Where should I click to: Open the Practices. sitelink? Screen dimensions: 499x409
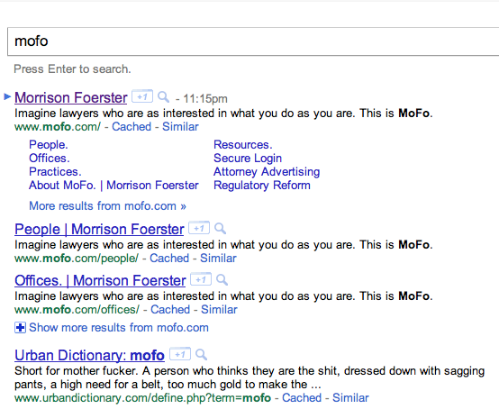pyautogui.click(x=55, y=172)
